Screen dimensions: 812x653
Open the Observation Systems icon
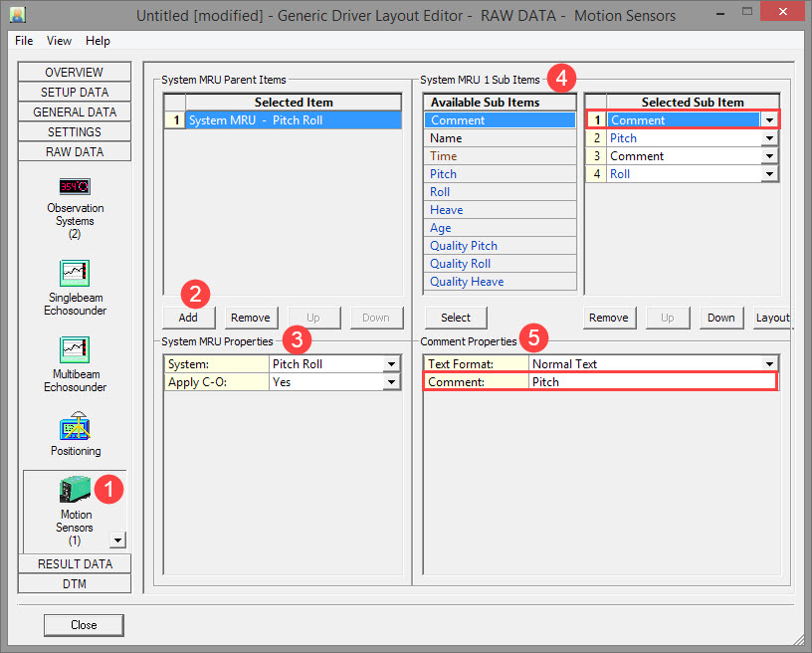click(75, 187)
